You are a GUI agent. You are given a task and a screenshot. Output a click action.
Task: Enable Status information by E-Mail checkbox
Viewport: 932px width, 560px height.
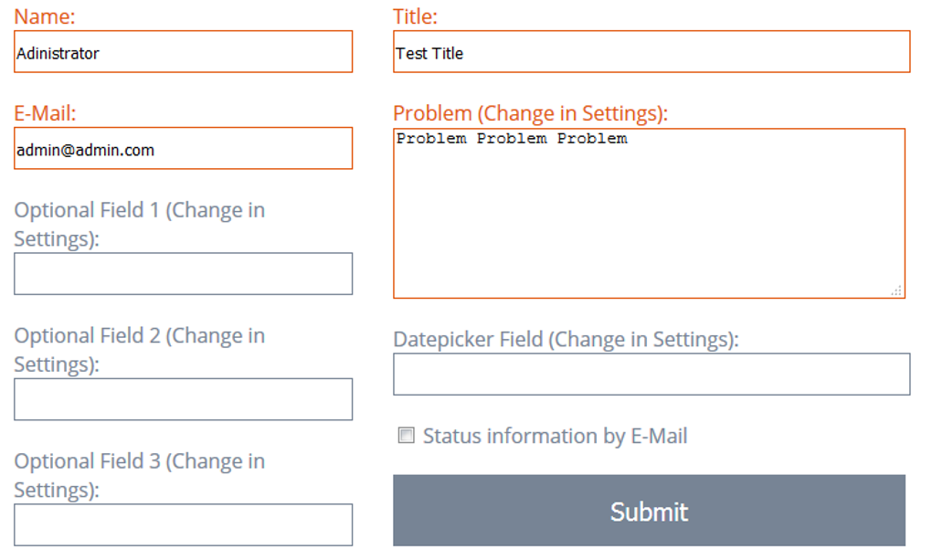407,436
